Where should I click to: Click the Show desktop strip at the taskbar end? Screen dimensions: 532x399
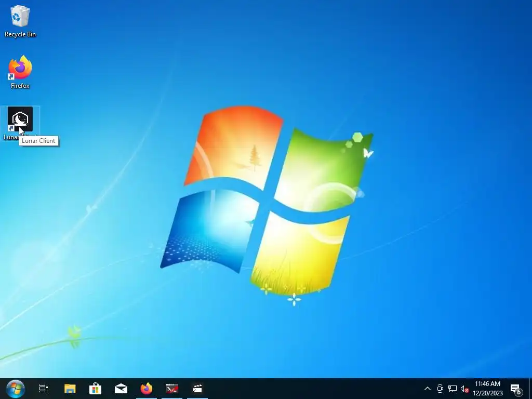click(x=530, y=389)
